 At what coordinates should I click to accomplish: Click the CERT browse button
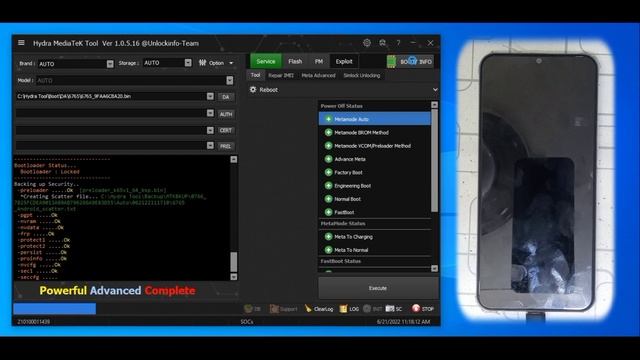[x=226, y=130]
